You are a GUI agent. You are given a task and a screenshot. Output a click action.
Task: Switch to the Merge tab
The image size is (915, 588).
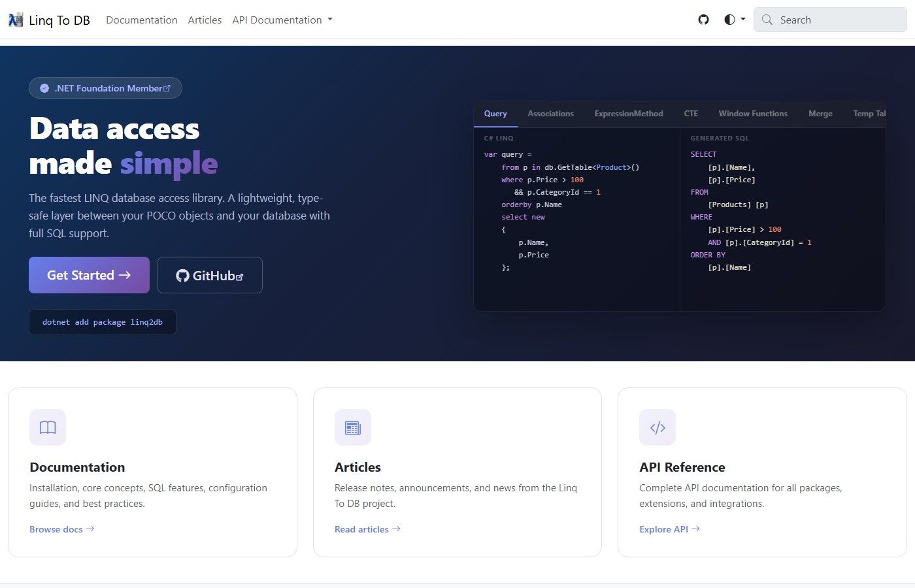click(820, 114)
